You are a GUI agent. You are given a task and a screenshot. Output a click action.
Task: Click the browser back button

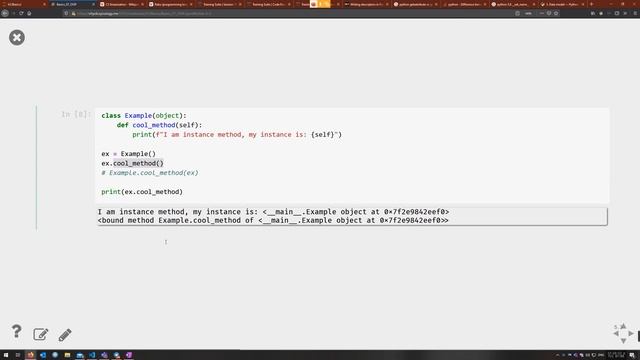tap(5, 13)
